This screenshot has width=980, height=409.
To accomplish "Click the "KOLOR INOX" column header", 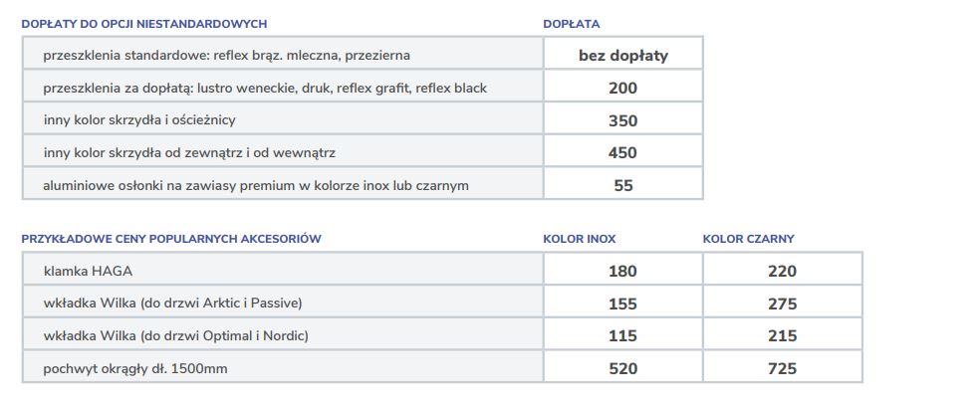I will click(579, 239).
